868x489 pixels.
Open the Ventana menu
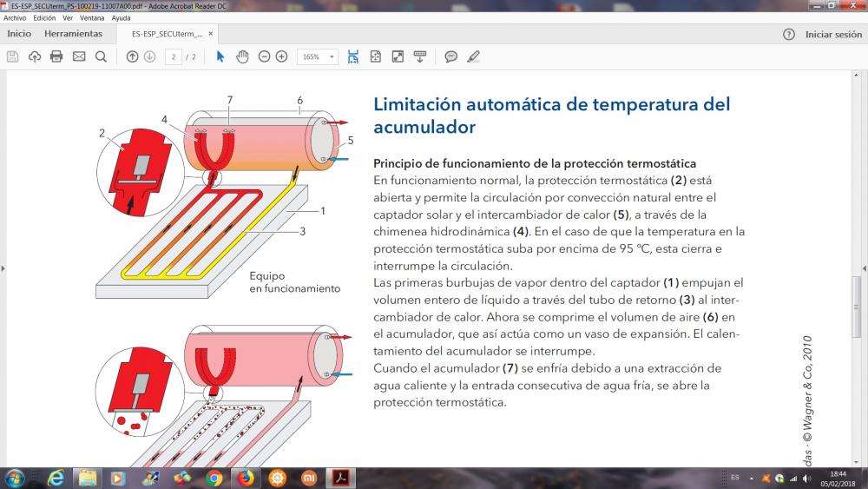click(92, 17)
